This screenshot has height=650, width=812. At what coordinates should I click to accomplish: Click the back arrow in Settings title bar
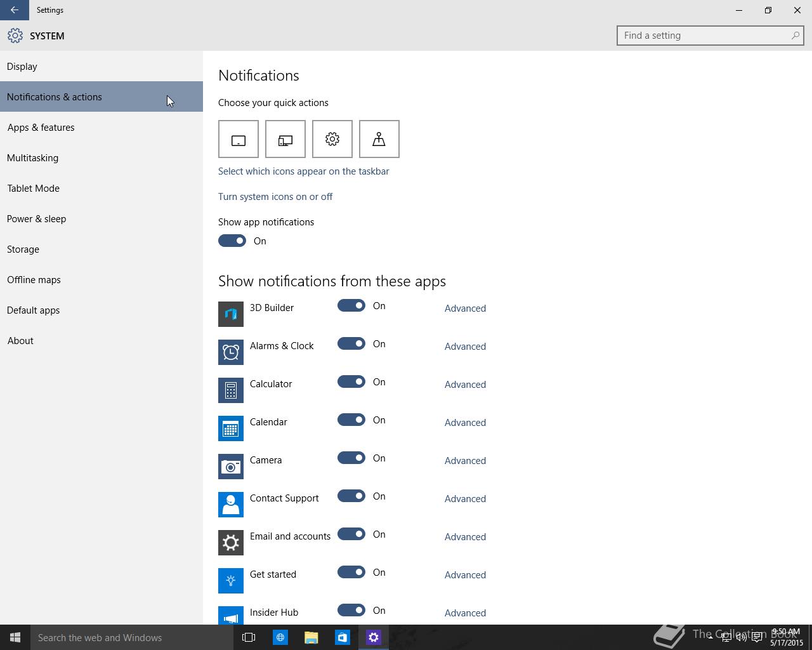(x=14, y=10)
